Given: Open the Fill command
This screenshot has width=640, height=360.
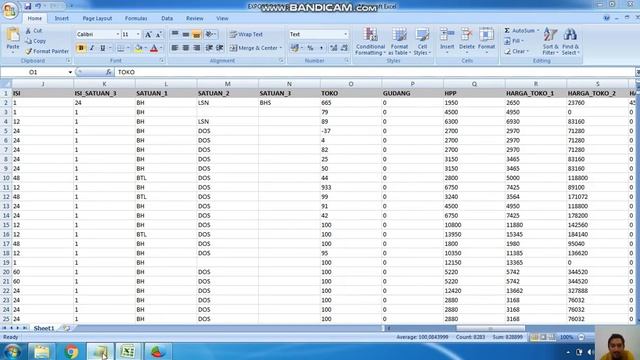Looking at the screenshot, I should click(514, 41).
